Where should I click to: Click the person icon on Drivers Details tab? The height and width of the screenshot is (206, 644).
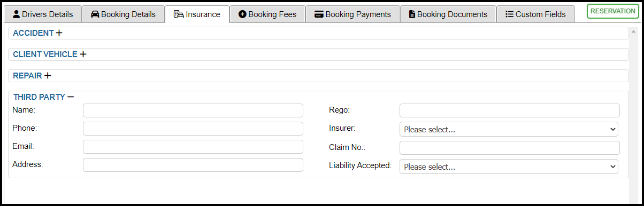click(x=16, y=14)
